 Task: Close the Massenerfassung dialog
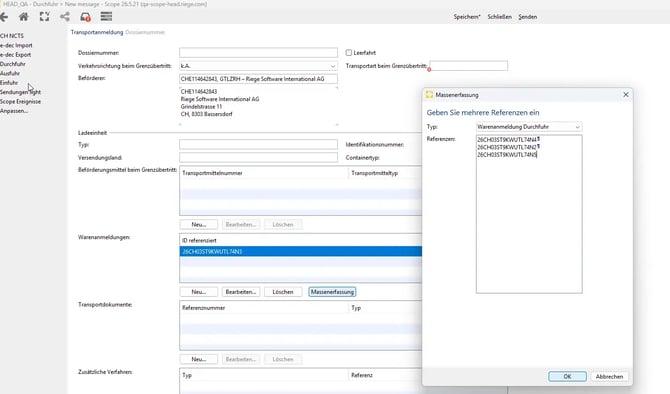click(626, 94)
